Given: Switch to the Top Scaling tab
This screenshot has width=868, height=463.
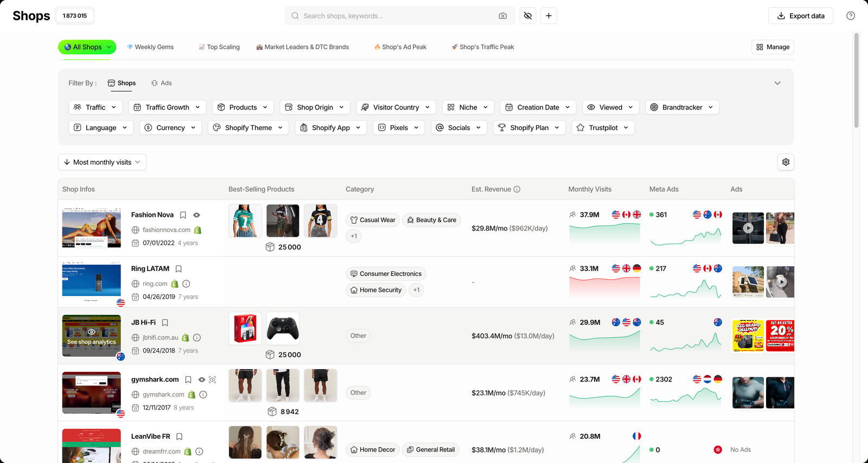Looking at the screenshot, I should [x=219, y=47].
